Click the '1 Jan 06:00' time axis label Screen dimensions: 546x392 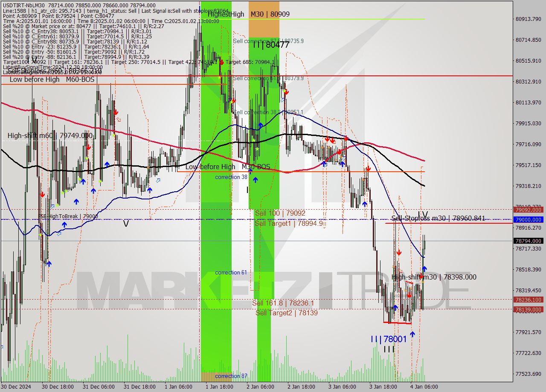[179, 387]
